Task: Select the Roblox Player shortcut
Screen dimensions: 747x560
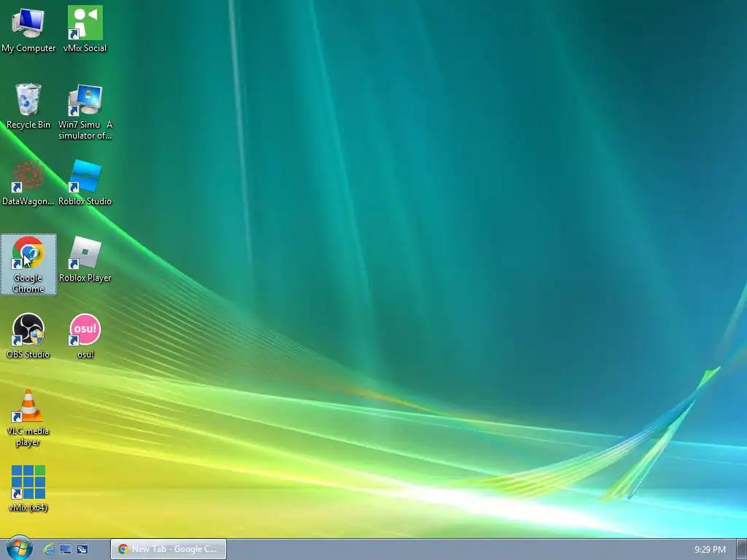Action: click(85, 260)
